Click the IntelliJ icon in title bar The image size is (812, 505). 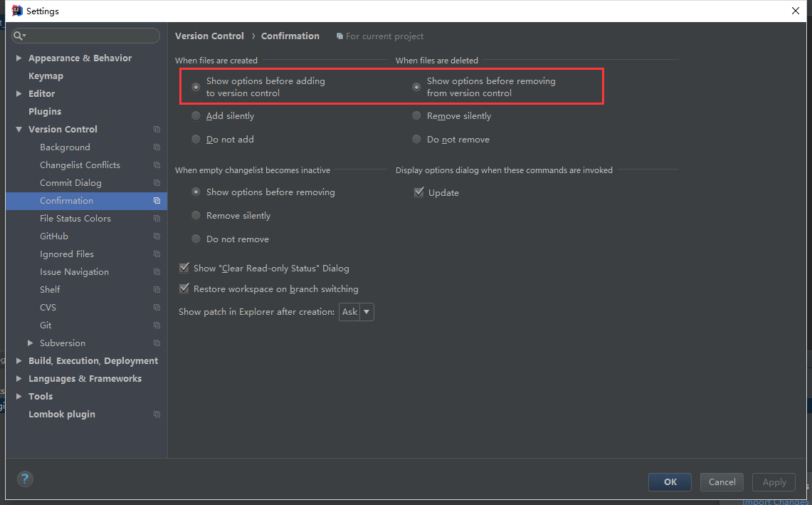[x=17, y=11]
